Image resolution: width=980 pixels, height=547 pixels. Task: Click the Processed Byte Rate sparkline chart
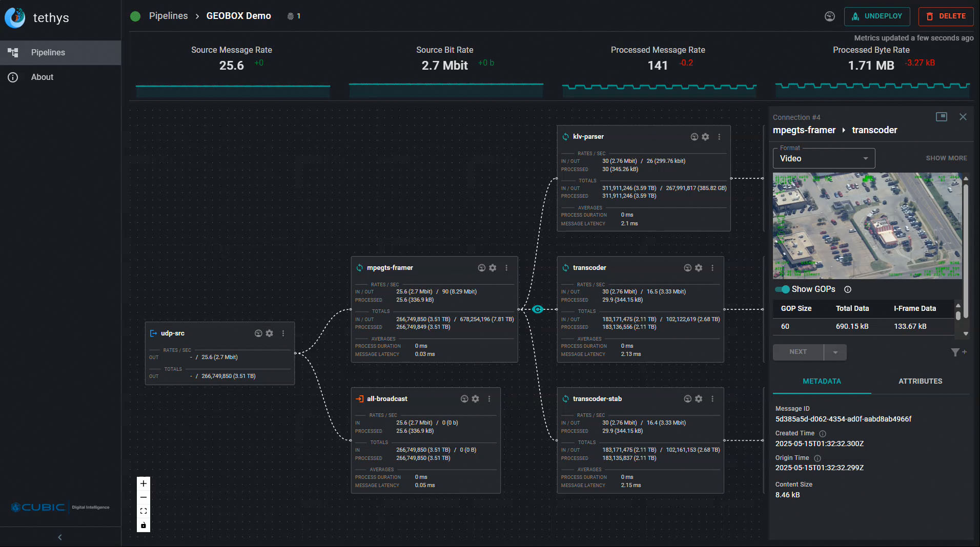pyautogui.click(x=872, y=90)
